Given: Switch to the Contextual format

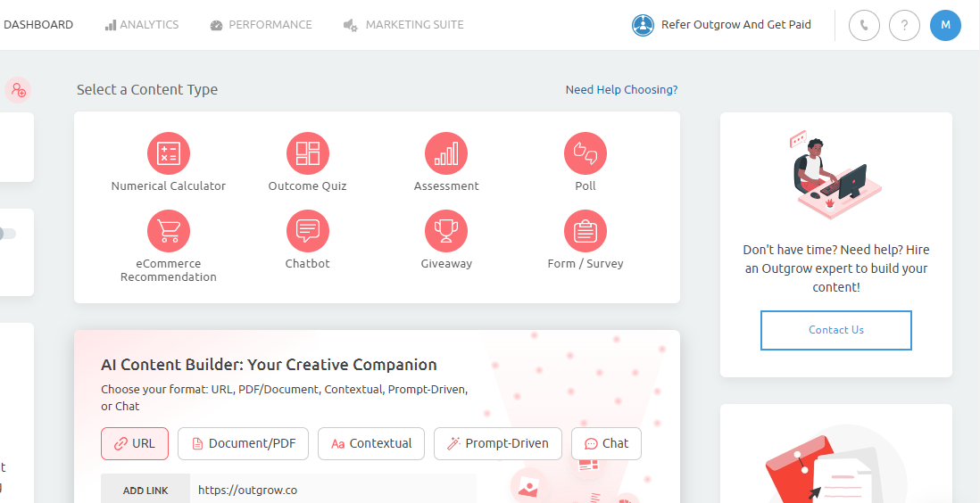Looking at the screenshot, I should point(371,443).
